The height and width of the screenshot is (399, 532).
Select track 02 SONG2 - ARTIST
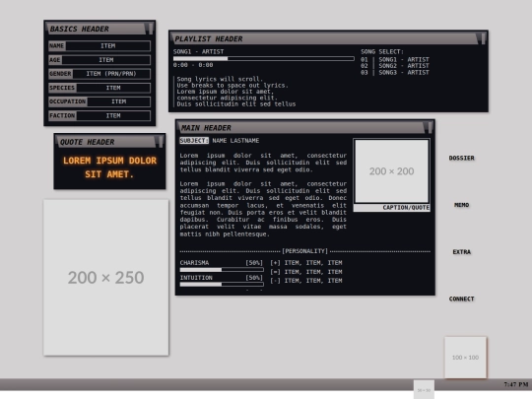pyautogui.click(x=395, y=66)
